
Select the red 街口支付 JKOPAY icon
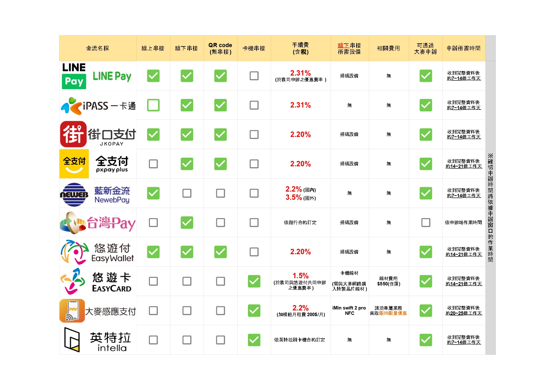click(73, 134)
